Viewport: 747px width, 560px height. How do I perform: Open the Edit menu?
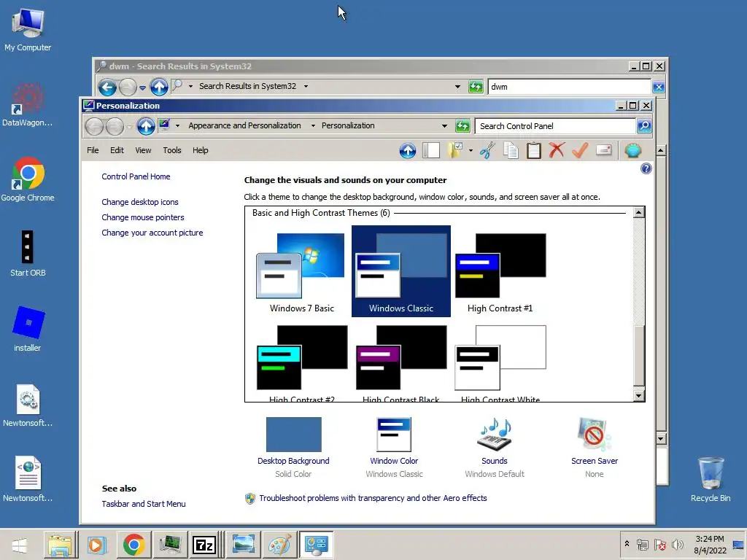(x=117, y=150)
